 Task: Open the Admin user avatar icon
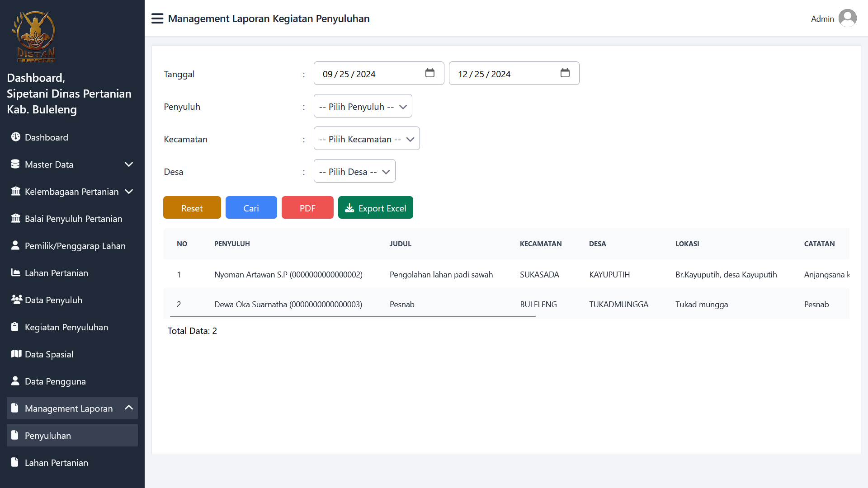pyautogui.click(x=847, y=19)
